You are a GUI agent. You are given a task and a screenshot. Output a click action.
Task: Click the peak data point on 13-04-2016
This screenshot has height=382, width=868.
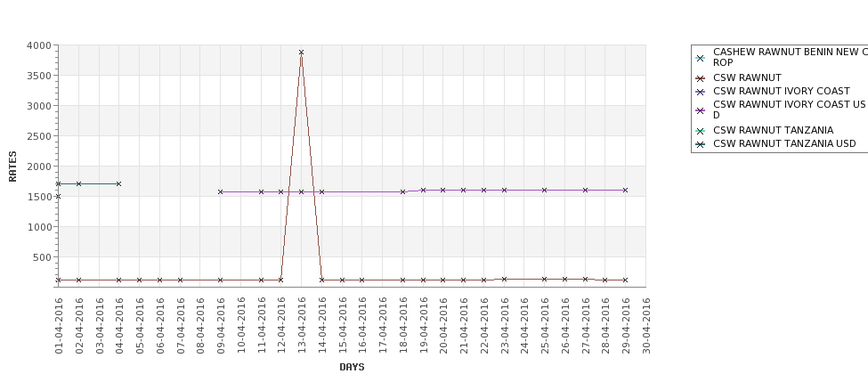point(301,53)
